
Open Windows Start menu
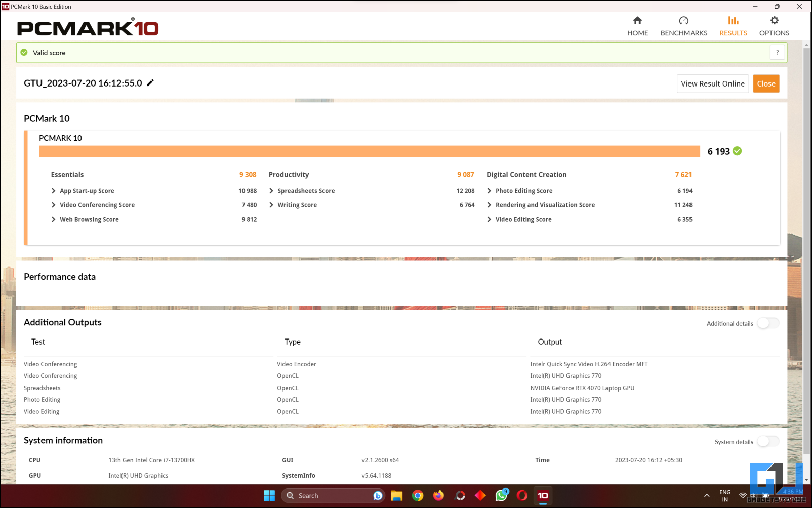(x=269, y=496)
